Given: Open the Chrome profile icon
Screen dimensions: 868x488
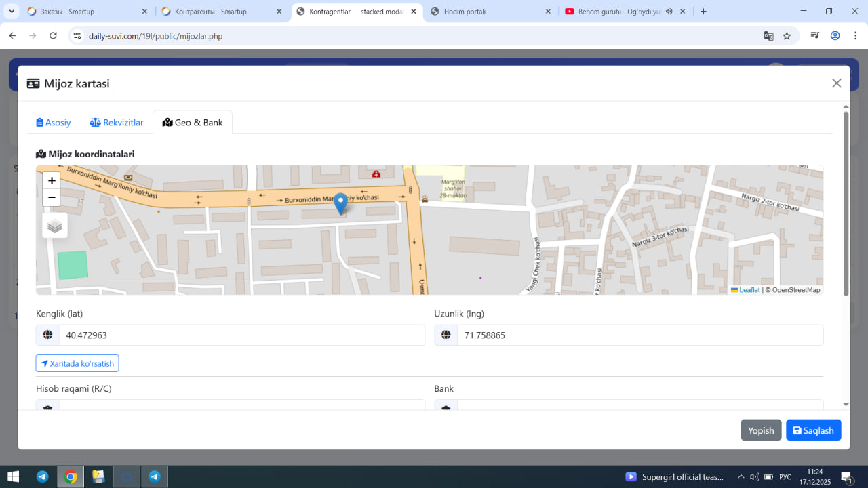Looking at the screenshot, I should [835, 36].
